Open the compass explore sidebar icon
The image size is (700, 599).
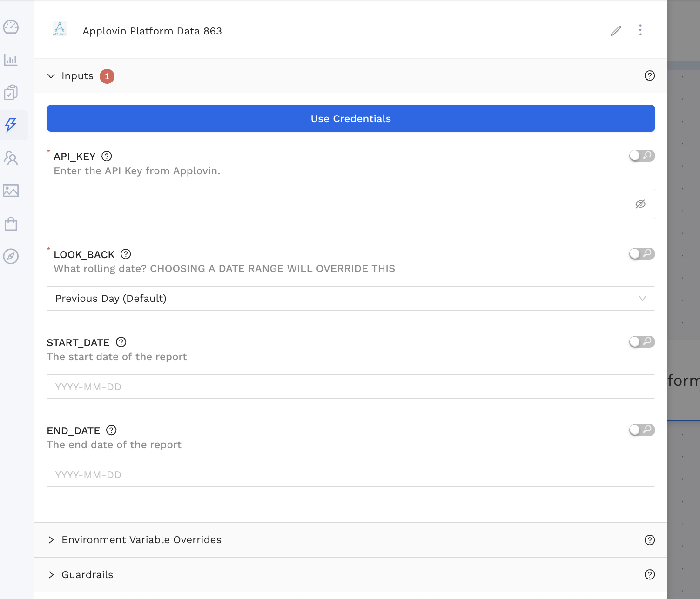click(x=11, y=256)
